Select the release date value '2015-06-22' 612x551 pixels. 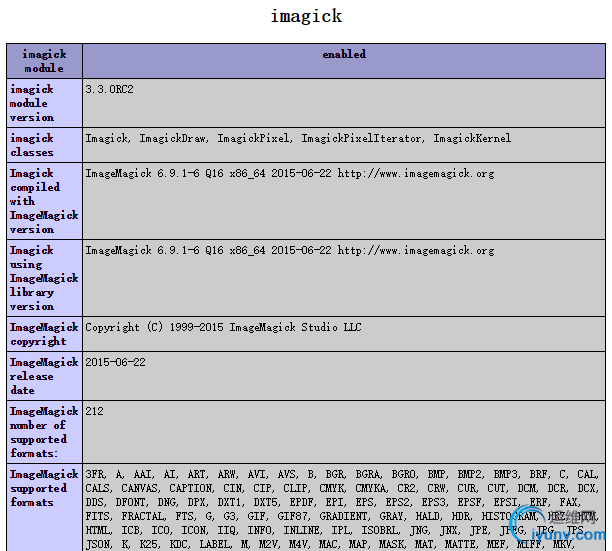point(115,362)
